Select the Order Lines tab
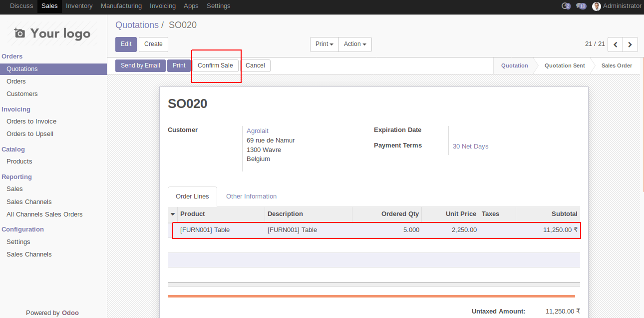Screen dimensions: 644x318 pyautogui.click(x=192, y=196)
